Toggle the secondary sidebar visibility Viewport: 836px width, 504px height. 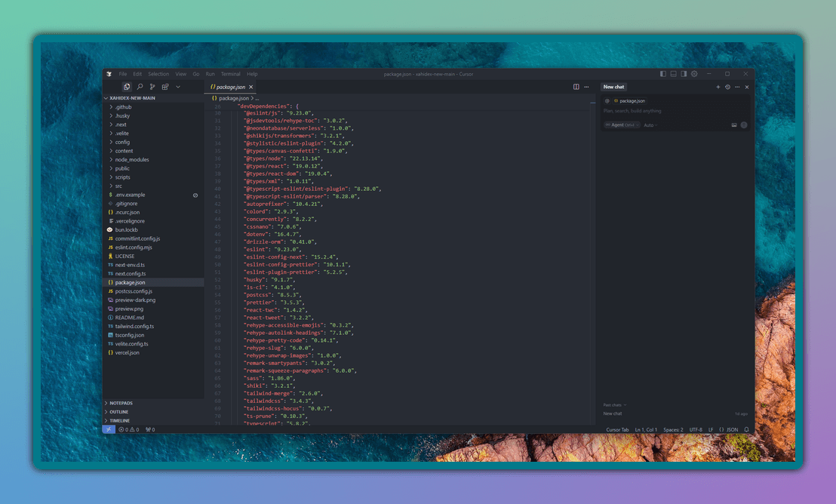pyautogui.click(x=683, y=73)
